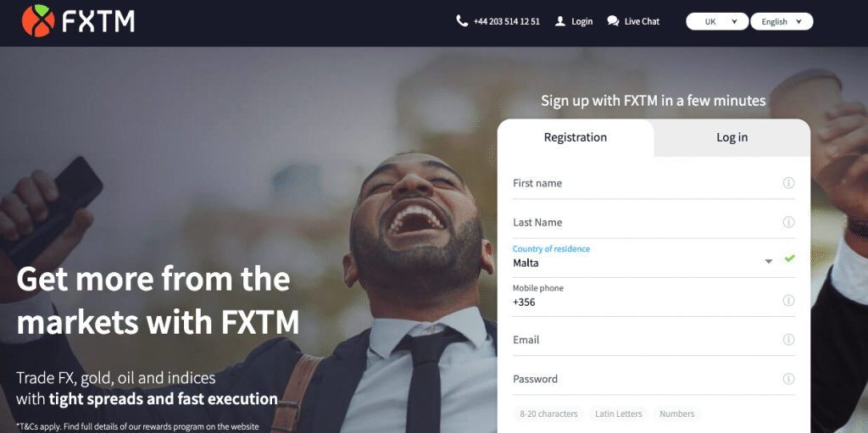
Task: Open the English language dropdown
Action: point(782,21)
